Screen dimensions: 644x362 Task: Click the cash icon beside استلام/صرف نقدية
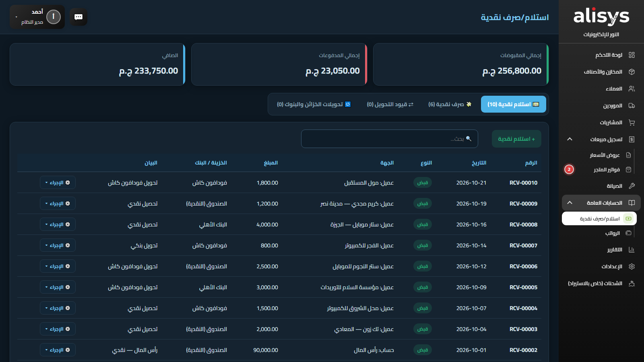pyautogui.click(x=628, y=218)
